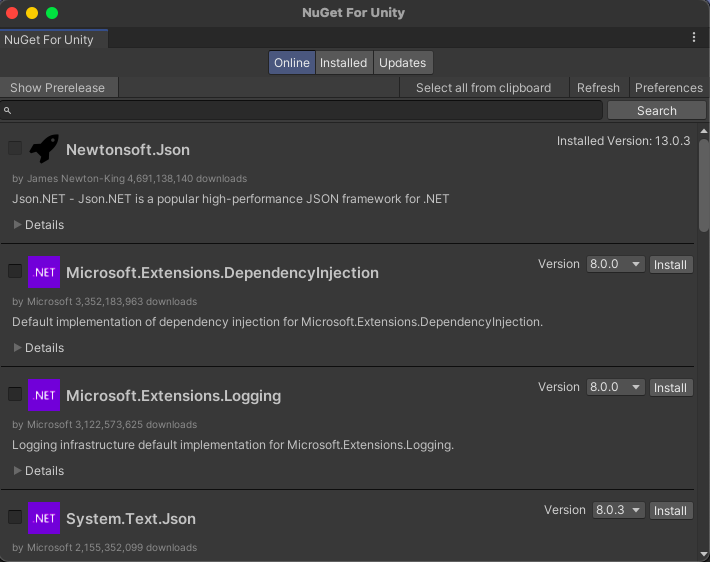This screenshot has width=710, height=562.
Task: Click the scroll up arrow
Action: pyautogui.click(x=704, y=131)
